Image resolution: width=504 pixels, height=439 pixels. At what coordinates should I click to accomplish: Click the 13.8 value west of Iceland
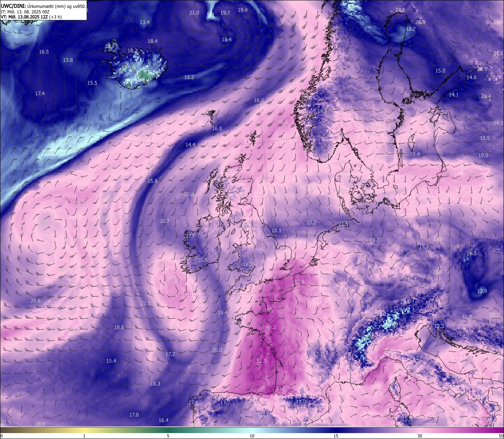pos(68,60)
